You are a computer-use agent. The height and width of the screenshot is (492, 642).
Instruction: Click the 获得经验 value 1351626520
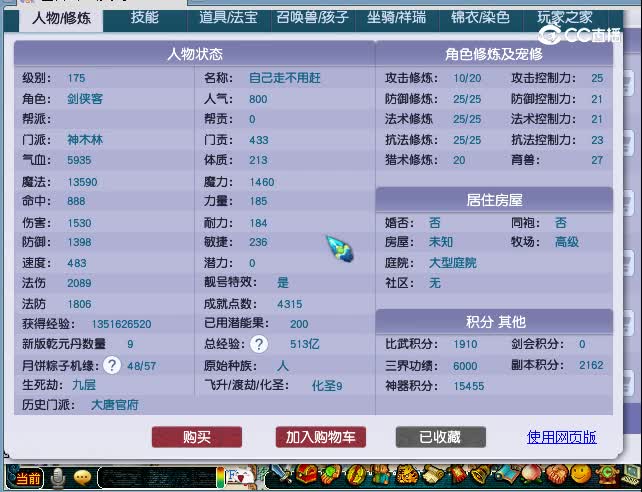pyautogui.click(x=121, y=324)
